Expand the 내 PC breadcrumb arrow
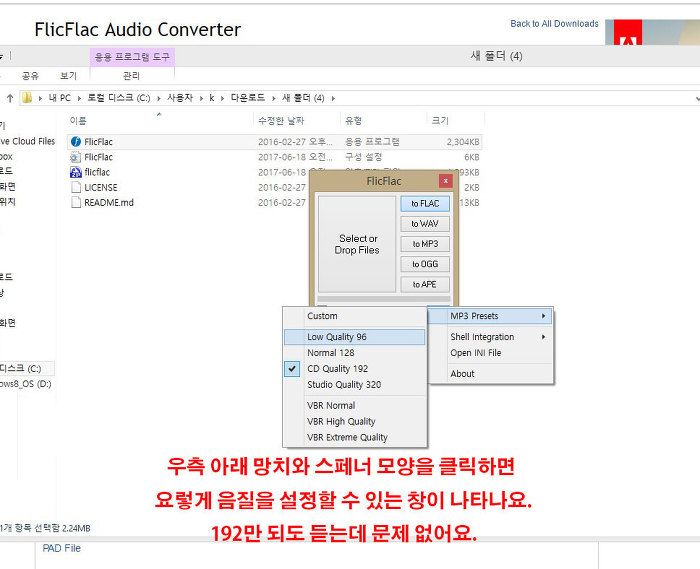Image resolution: width=700 pixels, height=569 pixels. pyautogui.click(x=79, y=98)
